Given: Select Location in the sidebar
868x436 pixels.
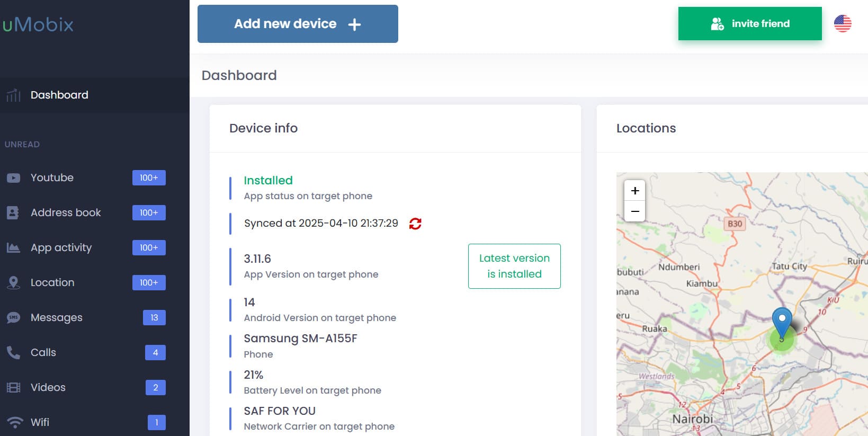Looking at the screenshot, I should coord(52,282).
